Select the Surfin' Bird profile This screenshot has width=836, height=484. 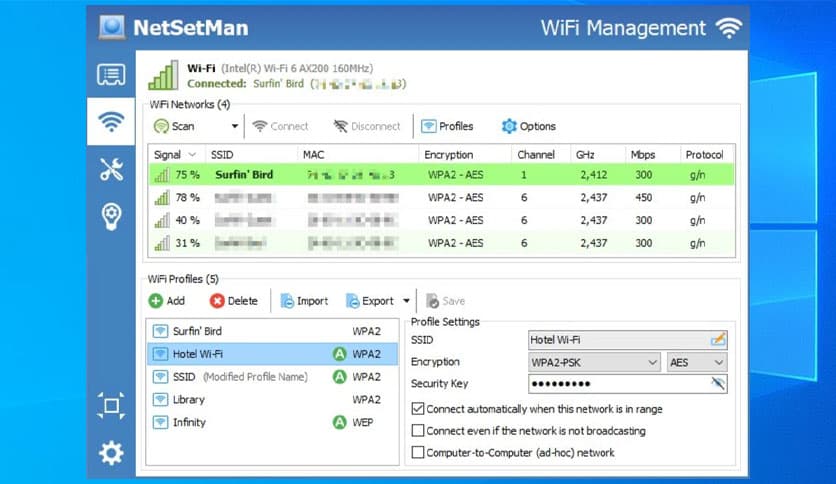(272, 331)
